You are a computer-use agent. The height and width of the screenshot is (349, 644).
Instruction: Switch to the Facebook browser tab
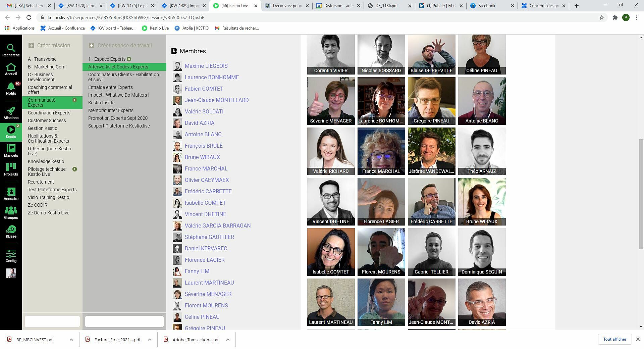[491, 6]
